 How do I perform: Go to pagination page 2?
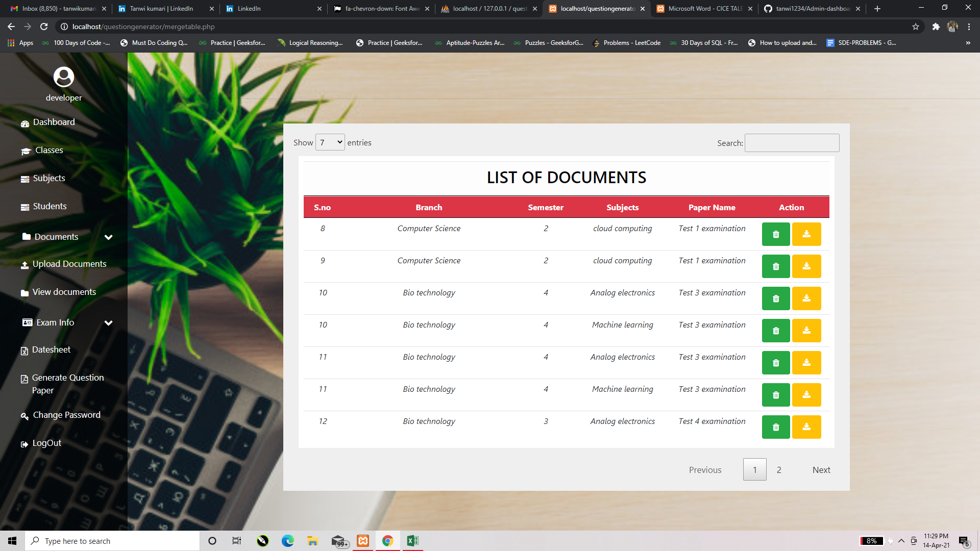779,470
